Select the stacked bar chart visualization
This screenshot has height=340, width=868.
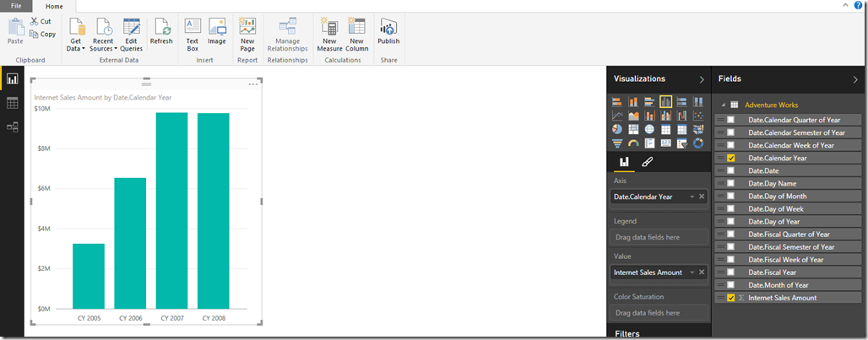pyautogui.click(x=617, y=102)
